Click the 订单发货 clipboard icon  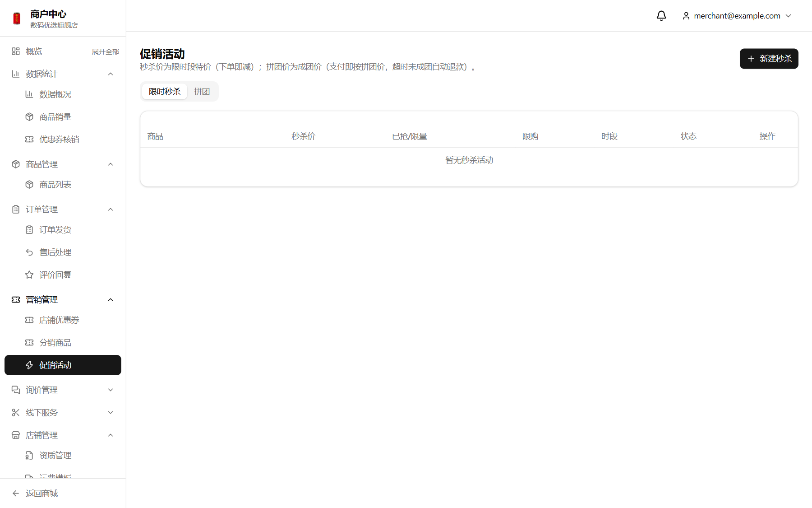[29, 230]
